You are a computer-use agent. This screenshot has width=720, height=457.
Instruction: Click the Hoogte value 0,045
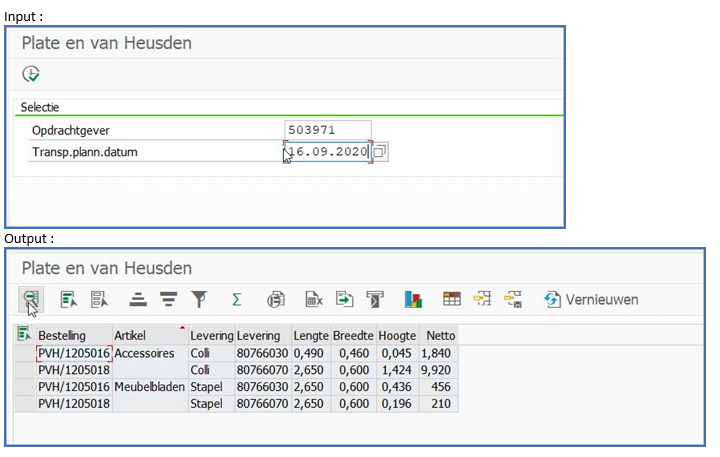pos(397,353)
